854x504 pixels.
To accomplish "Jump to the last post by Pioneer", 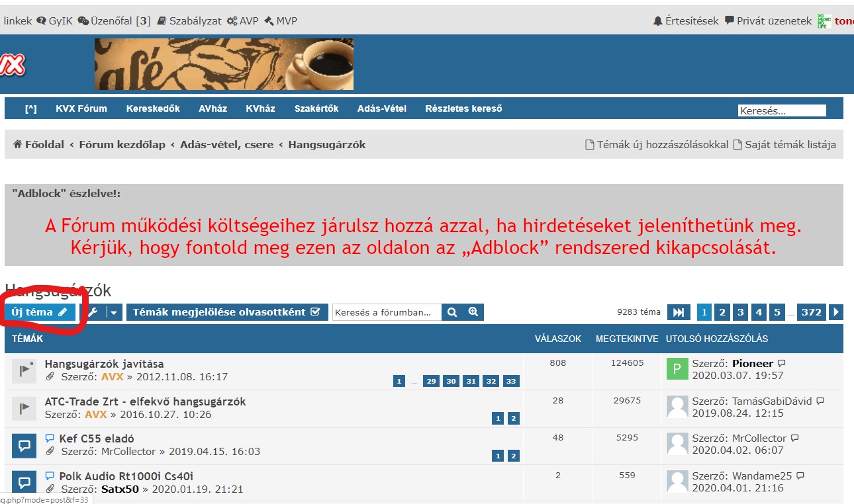I will pyautogui.click(x=782, y=364).
